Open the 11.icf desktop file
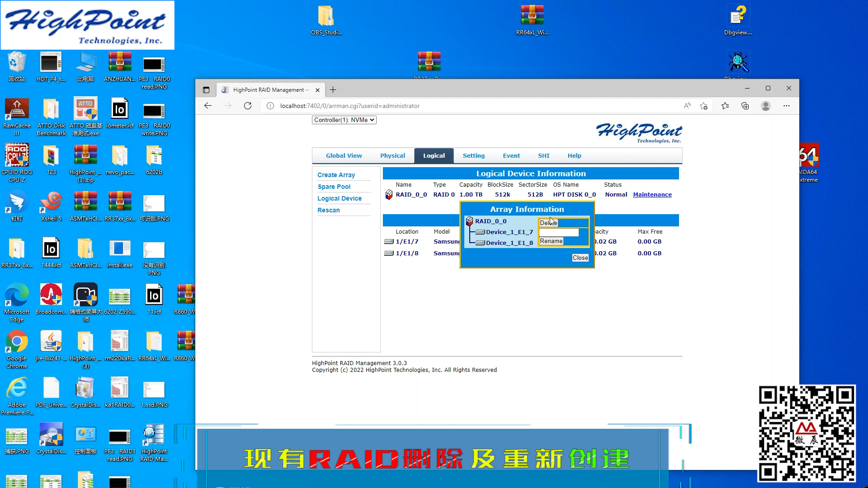 (x=154, y=299)
